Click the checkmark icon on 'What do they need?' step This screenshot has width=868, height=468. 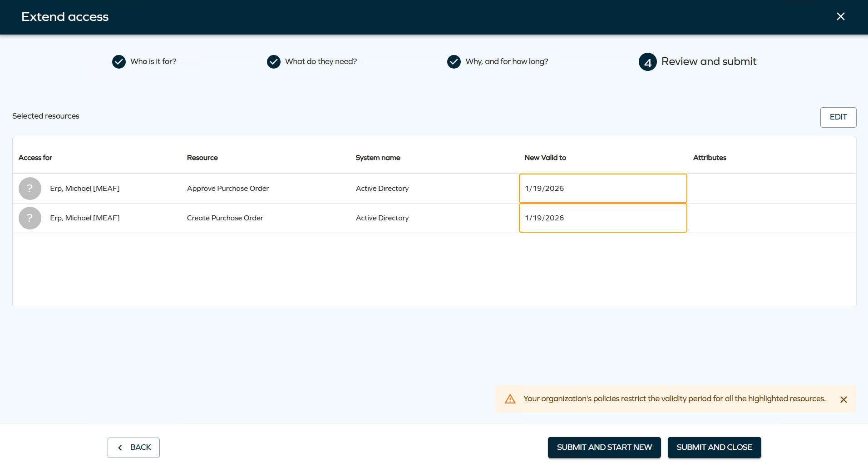[274, 61]
